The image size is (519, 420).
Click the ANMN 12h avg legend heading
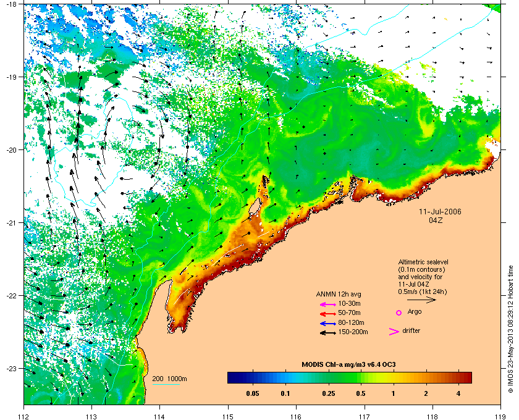(x=339, y=294)
